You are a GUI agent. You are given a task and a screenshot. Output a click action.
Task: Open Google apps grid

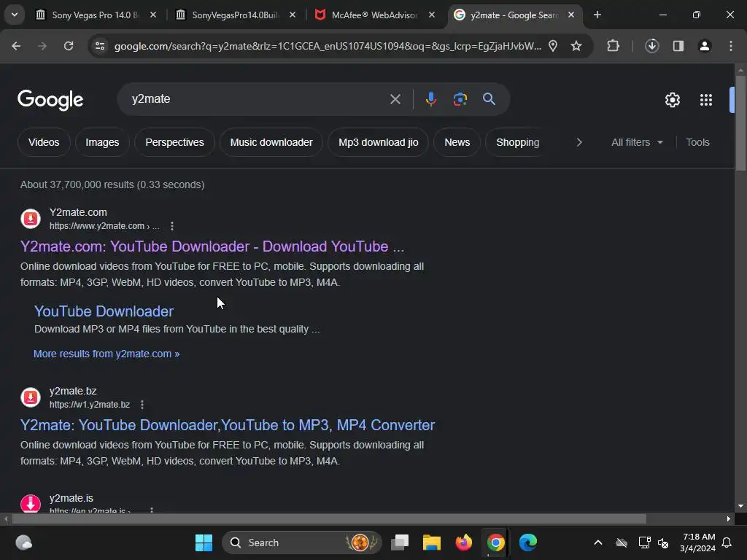click(x=705, y=99)
